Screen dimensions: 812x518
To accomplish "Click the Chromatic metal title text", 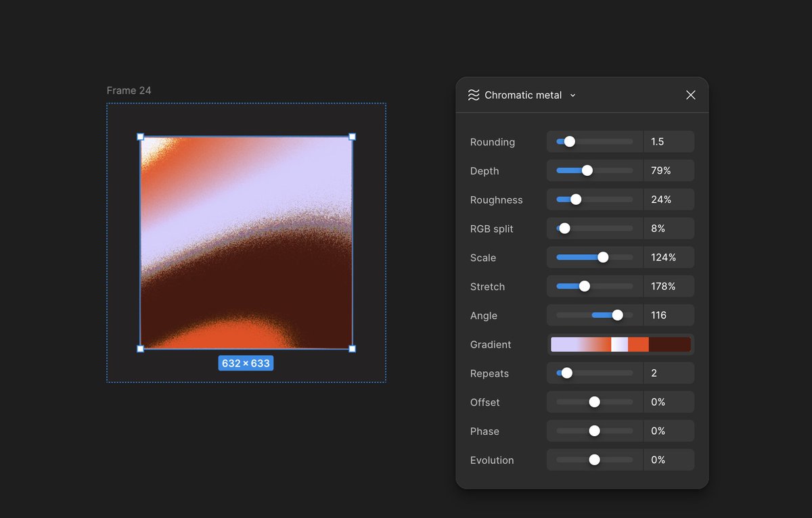I will tap(523, 95).
